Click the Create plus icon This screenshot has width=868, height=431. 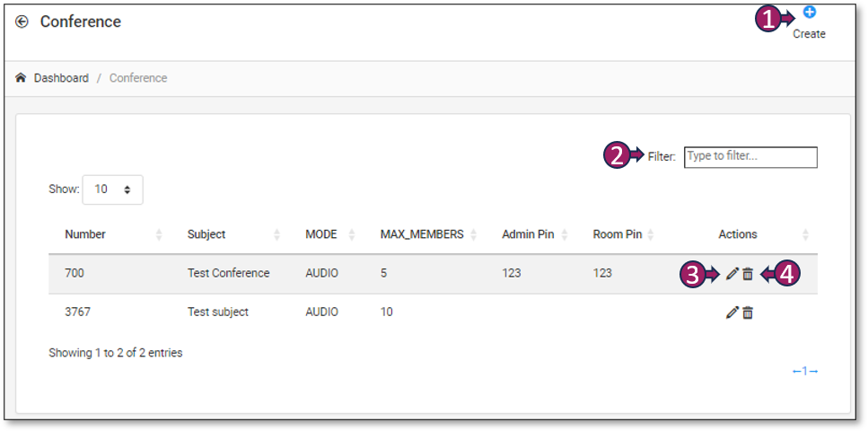[809, 13]
